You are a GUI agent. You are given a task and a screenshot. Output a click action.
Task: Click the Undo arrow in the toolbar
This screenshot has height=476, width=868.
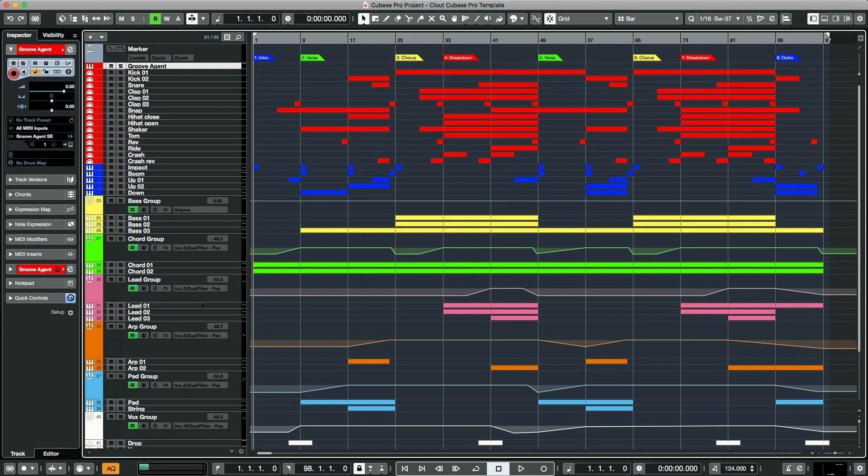[10, 19]
